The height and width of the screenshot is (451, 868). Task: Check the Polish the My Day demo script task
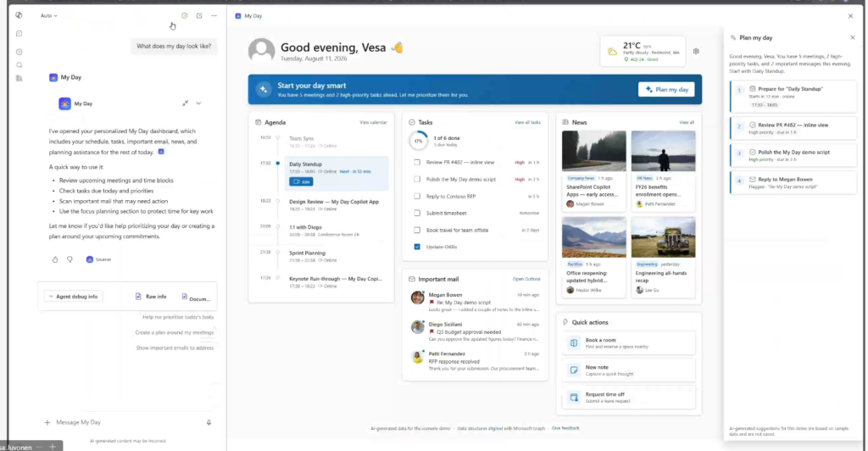[x=417, y=179]
